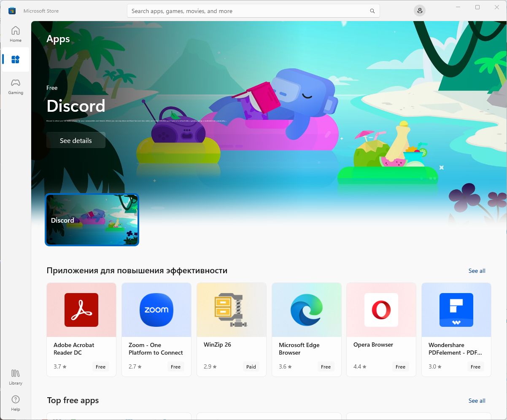This screenshot has width=507, height=420.
Task: Click the 3.0 star rating on Wondershare
Action: (x=435, y=366)
